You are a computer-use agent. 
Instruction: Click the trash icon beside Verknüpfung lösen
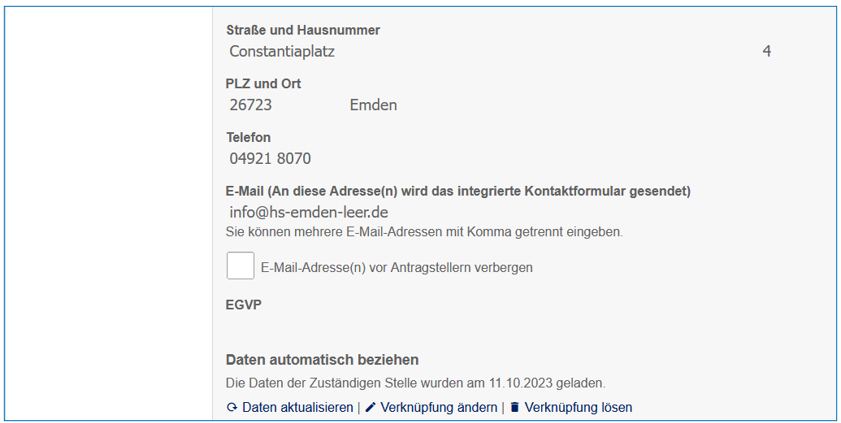tap(515, 408)
